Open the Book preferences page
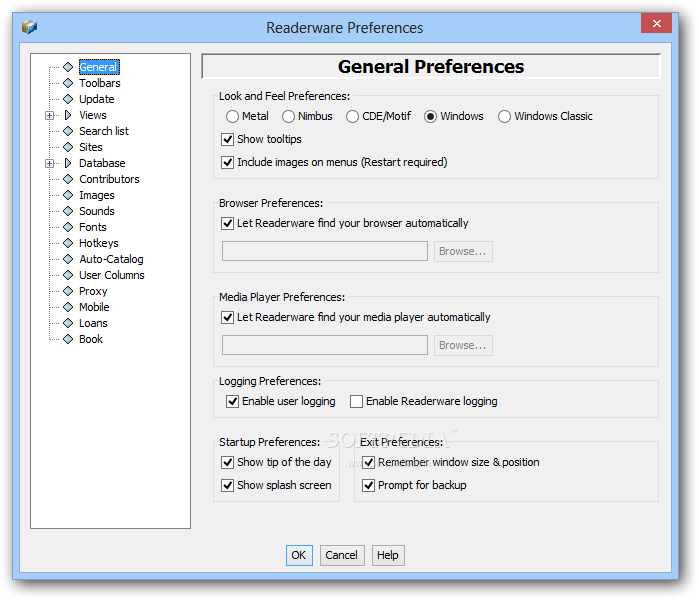This screenshot has height=600, width=699. click(x=91, y=339)
